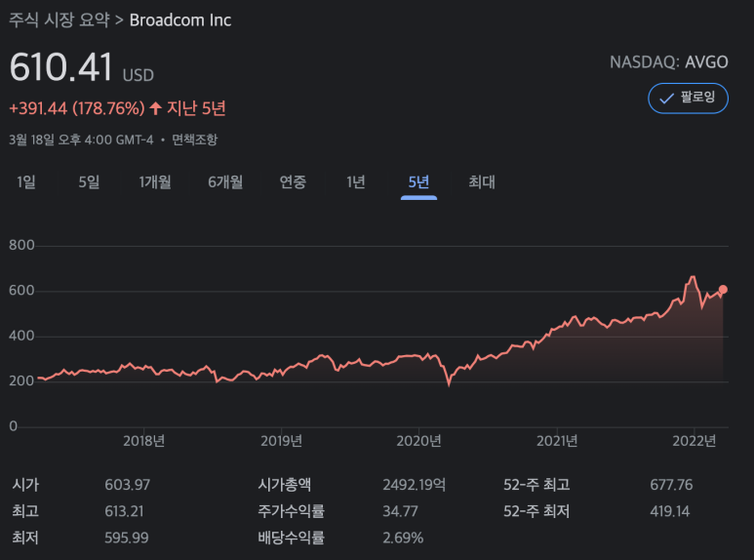Click the red upward arrow icon
Image resolution: width=754 pixels, height=560 pixels.
coord(155,108)
